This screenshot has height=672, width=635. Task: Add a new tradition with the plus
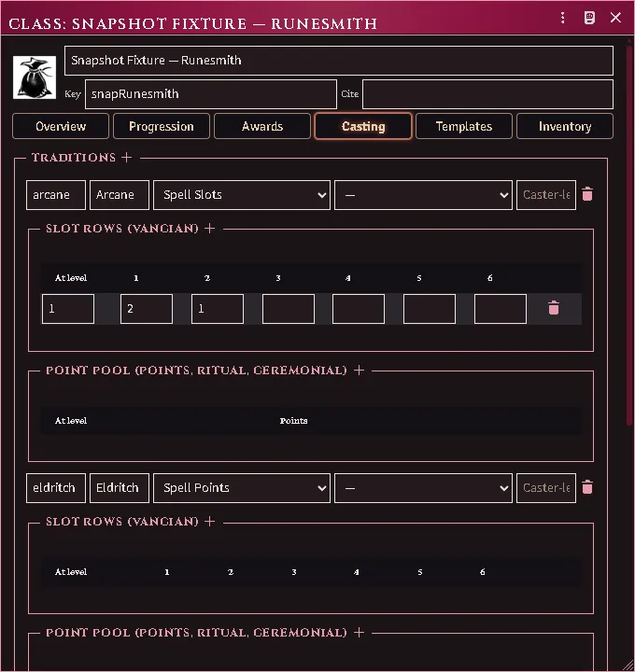click(x=126, y=158)
